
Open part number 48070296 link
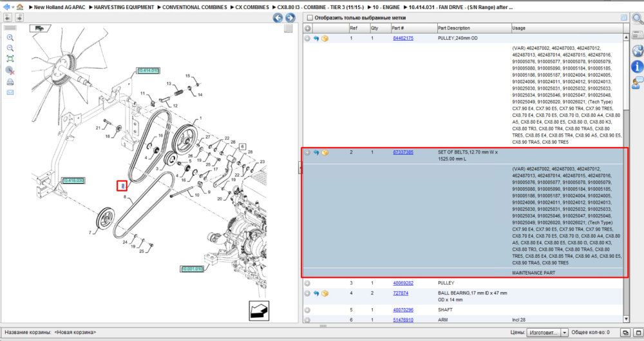(x=403, y=310)
